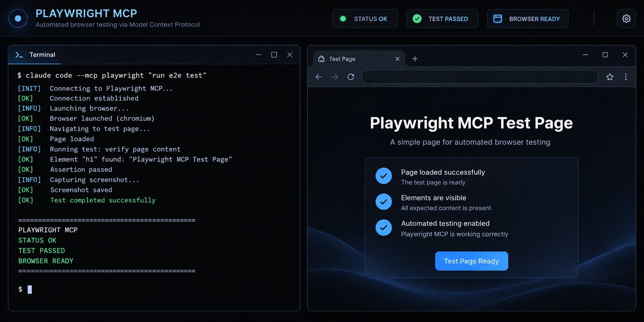This screenshot has width=644, height=322.
Task: Click the 'Automated testing enabled' text
Action: coord(445,224)
